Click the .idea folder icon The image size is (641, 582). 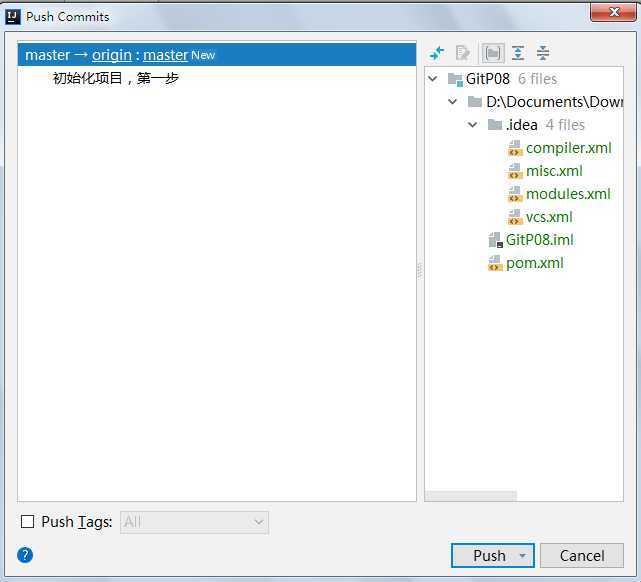pos(495,125)
